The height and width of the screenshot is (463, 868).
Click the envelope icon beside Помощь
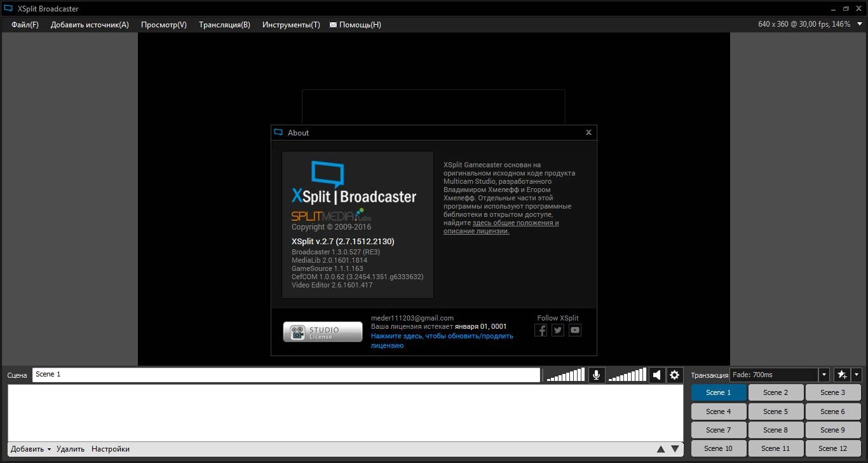pyautogui.click(x=333, y=25)
